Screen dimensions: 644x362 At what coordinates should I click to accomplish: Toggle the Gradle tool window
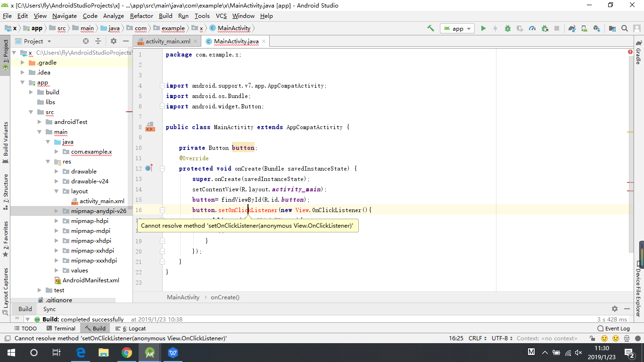pos(638,56)
